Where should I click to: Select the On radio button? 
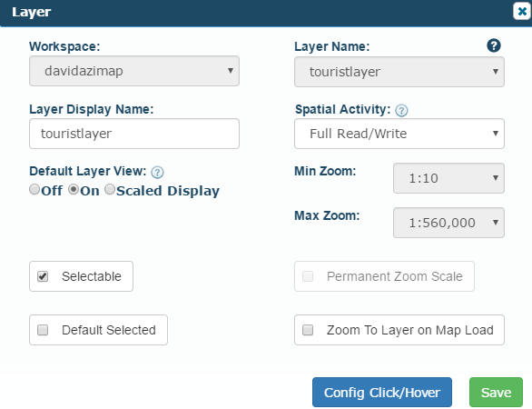tap(74, 189)
